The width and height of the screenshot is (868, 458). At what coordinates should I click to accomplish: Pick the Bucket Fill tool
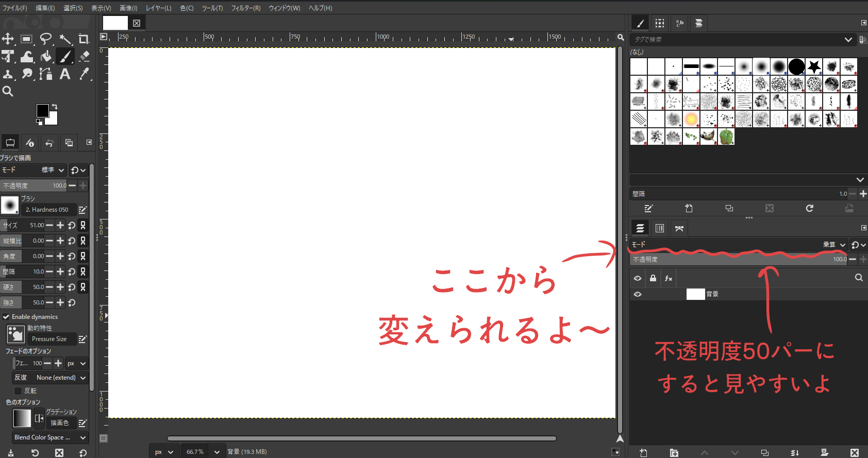click(x=46, y=56)
